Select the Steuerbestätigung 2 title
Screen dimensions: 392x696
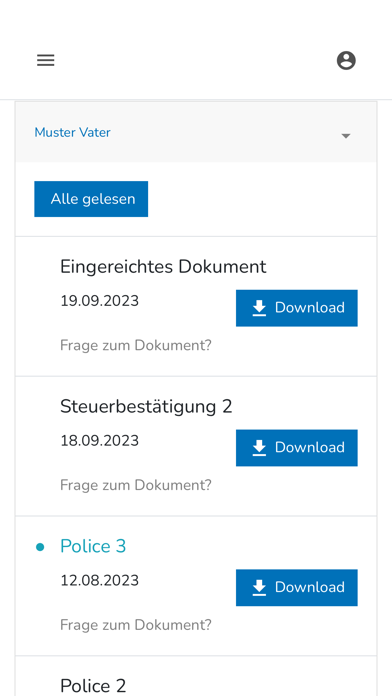(x=146, y=407)
